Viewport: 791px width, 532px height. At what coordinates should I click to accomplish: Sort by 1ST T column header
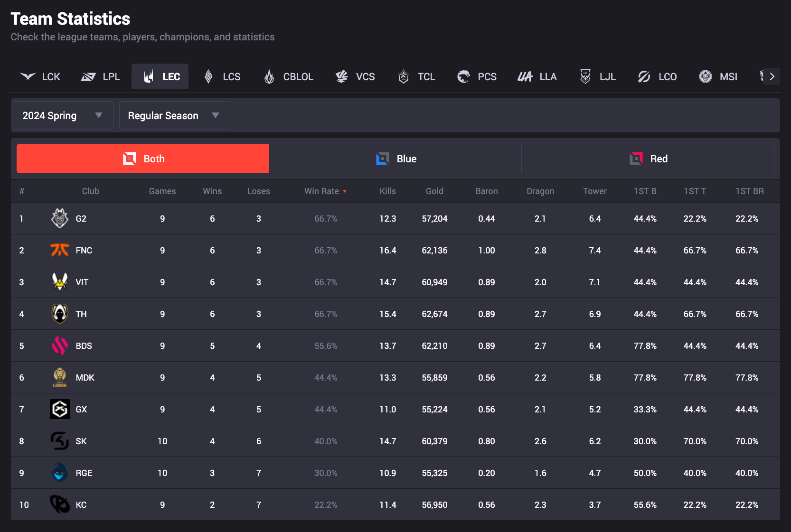coord(695,191)
